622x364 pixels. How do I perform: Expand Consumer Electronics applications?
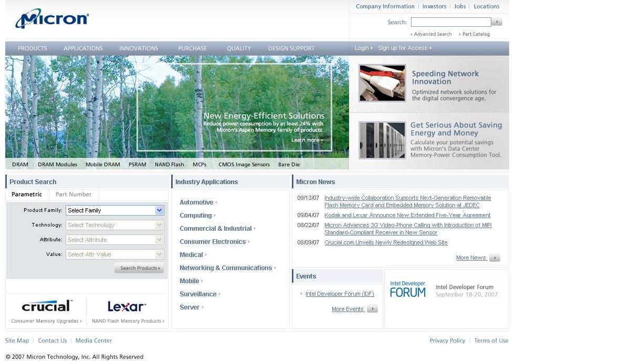coord(215,241)
